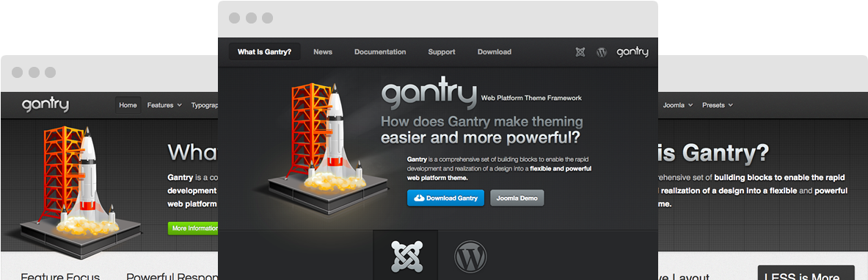Click the blue Download Gantry button

coord(445,198)
